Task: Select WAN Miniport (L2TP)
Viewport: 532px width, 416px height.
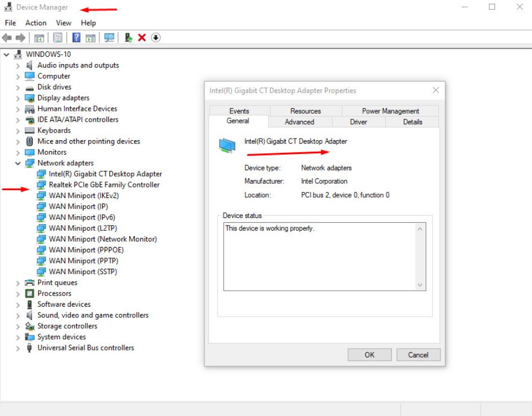Action: 83,228
